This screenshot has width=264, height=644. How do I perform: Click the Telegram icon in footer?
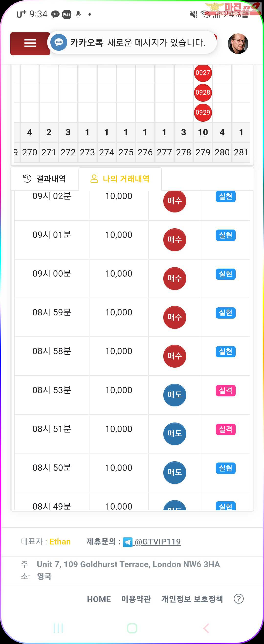tap(128, 542)
